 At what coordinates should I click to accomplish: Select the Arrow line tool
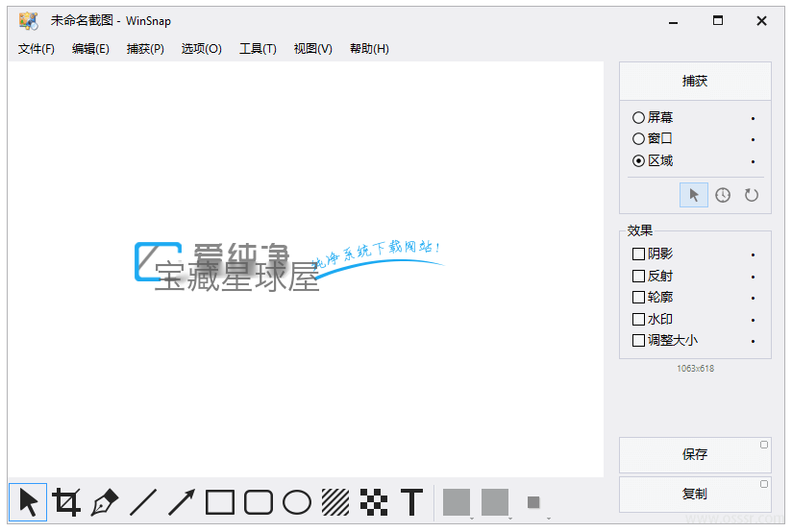(x=182, y=502)
